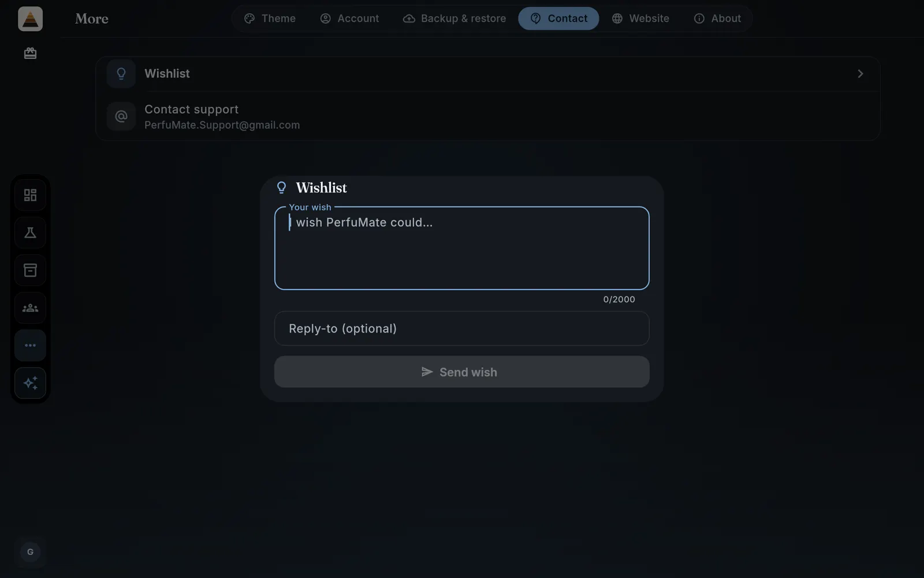Open the lab flask icon
924x578 pixels.
(30, 232)
